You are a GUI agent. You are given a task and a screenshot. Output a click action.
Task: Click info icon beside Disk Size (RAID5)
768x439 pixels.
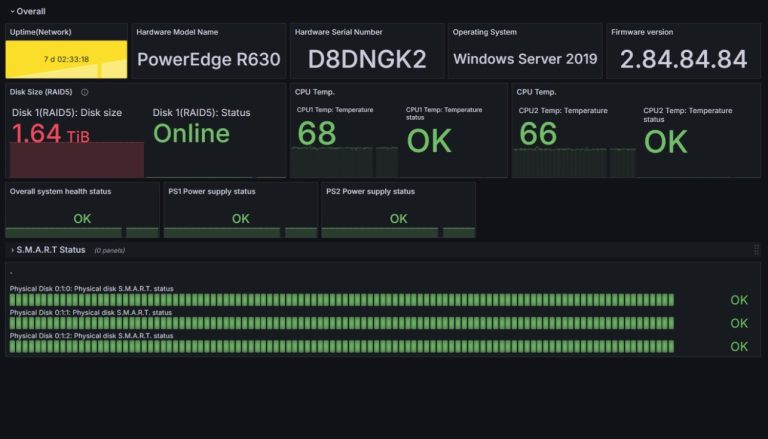pyautogui.click(x=84, y=92)
